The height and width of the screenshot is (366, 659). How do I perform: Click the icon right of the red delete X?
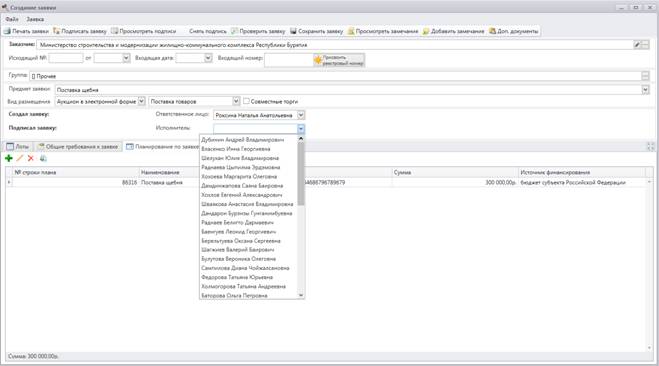[x=43, y=158]
